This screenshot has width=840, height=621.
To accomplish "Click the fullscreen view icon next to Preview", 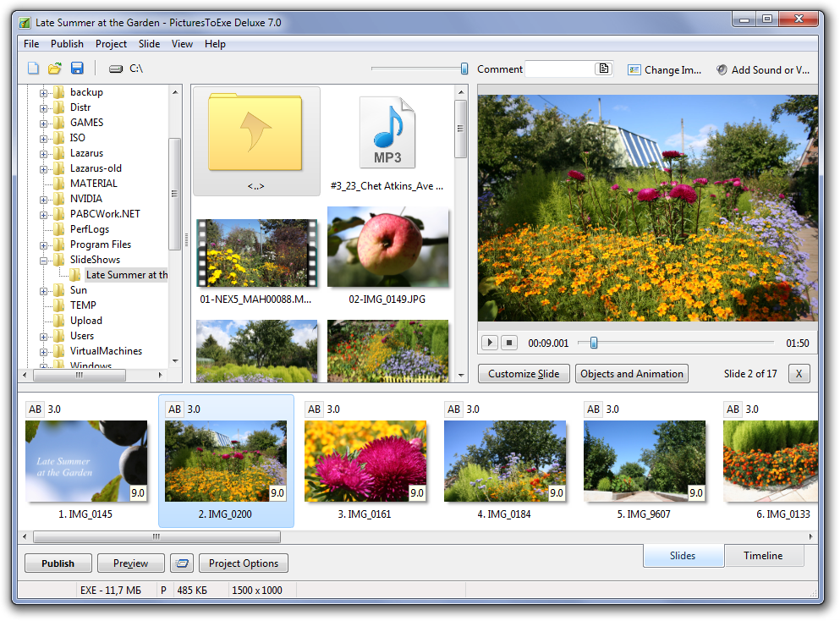I will pos(182,563).
